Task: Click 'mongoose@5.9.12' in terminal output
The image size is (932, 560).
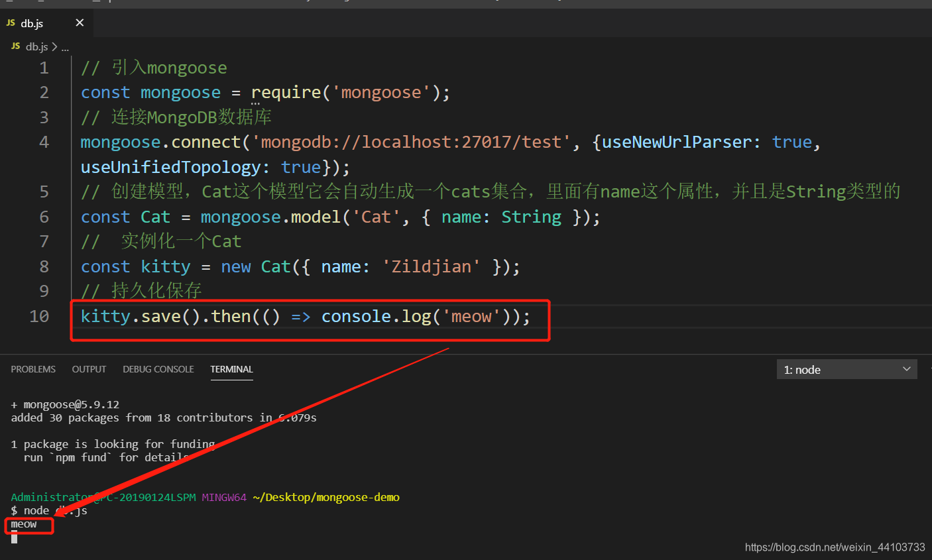Action: pos(71,404)
